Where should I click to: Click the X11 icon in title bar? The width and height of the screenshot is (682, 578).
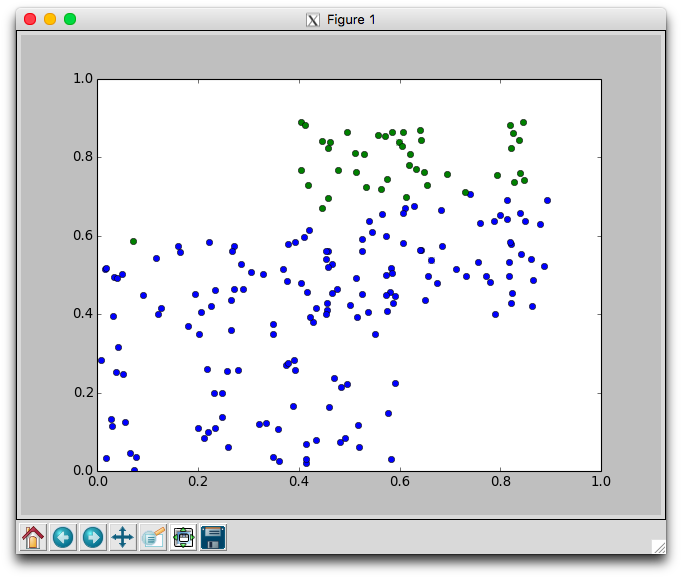pyautogui.click(x=313, y=20)
